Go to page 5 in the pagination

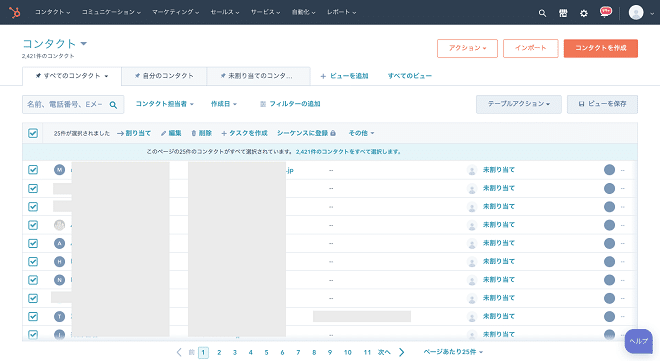pyautogui.click(x=266, y=353)
